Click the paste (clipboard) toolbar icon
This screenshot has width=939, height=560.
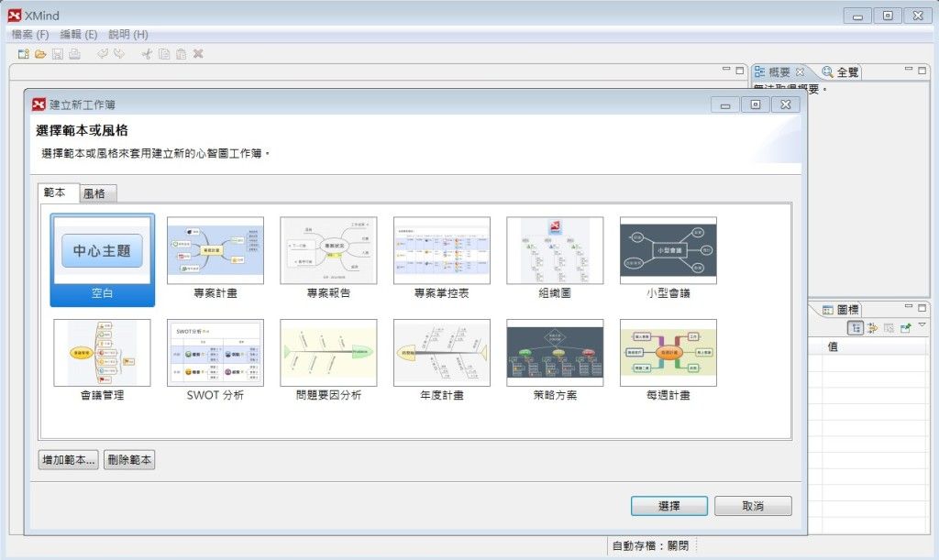point(181,54)
